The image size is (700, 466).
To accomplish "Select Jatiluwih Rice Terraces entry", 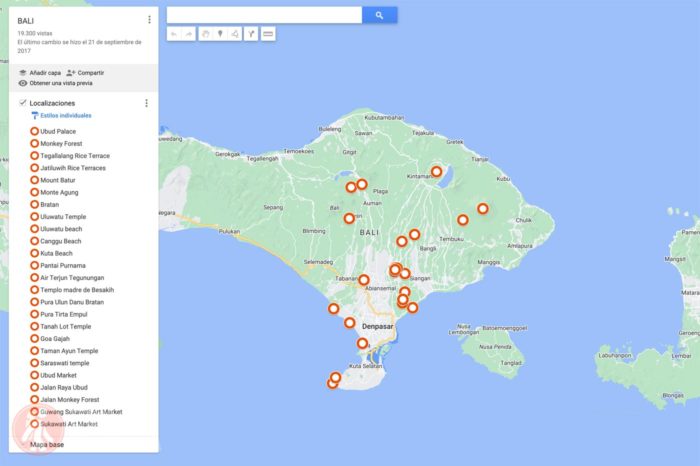I will (68, 168).
